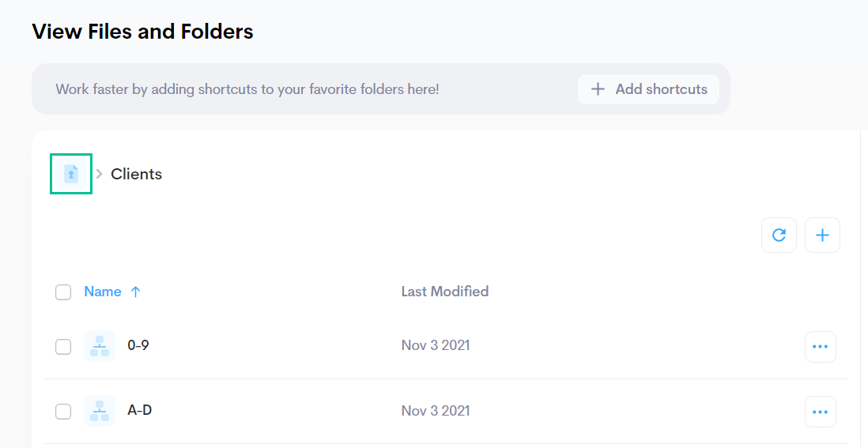Click the shortcuts banner hint text
Screen dimensions: 868x448
click(x=247, y=89)
